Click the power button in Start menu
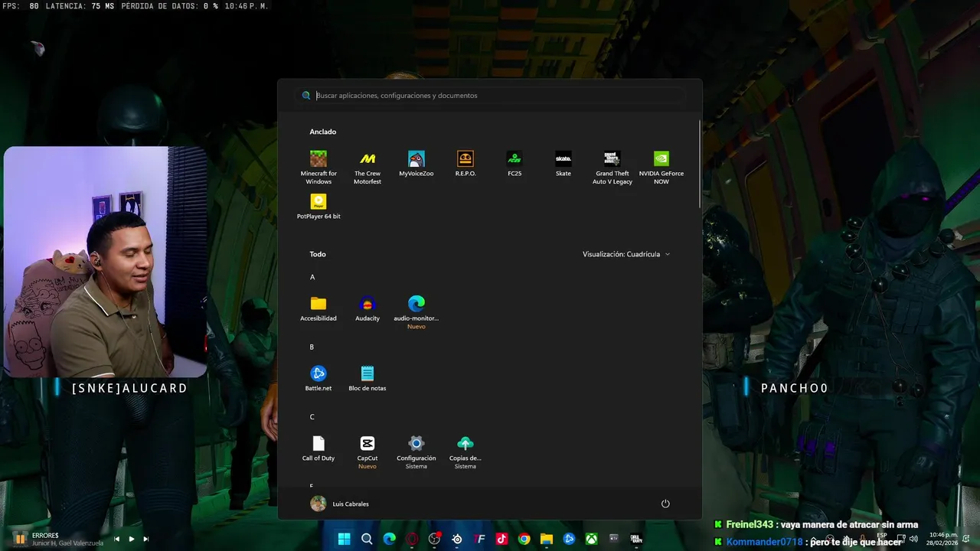 [x=665, y=504]
